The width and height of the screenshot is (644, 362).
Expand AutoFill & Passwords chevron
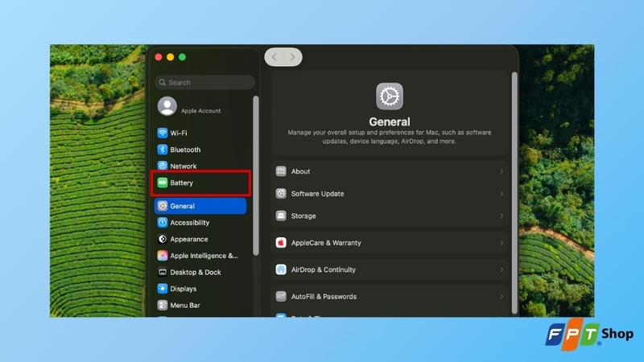[x=502, y=296]
